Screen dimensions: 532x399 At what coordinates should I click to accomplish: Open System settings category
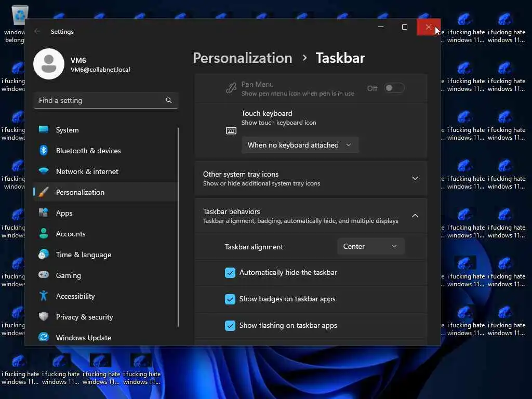coord(105,130)
